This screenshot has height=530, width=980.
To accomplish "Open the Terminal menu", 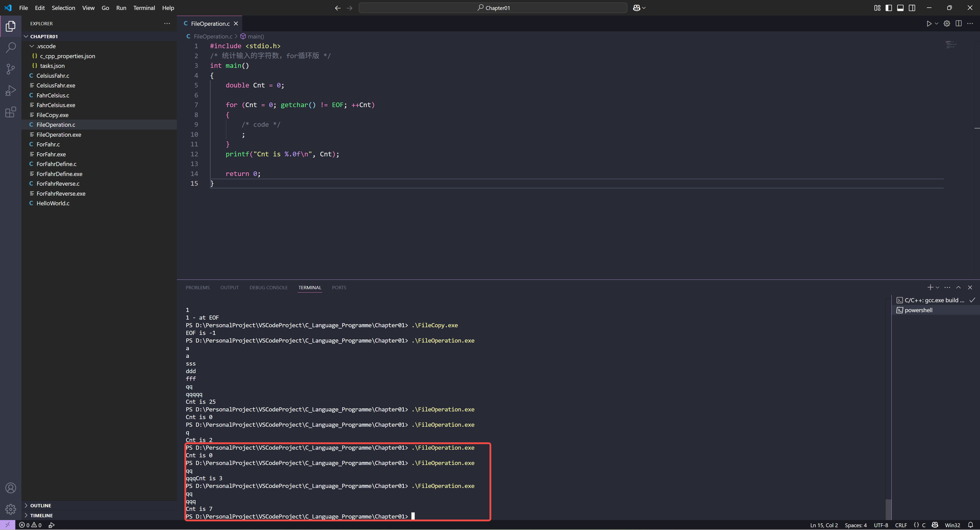I will click(144, 8).
